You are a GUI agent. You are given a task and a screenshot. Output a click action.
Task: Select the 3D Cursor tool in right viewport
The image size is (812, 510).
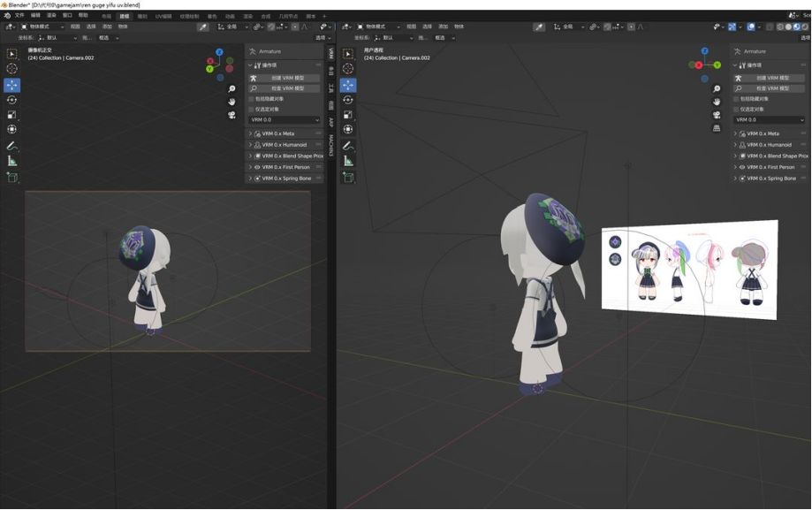[348, 69]
